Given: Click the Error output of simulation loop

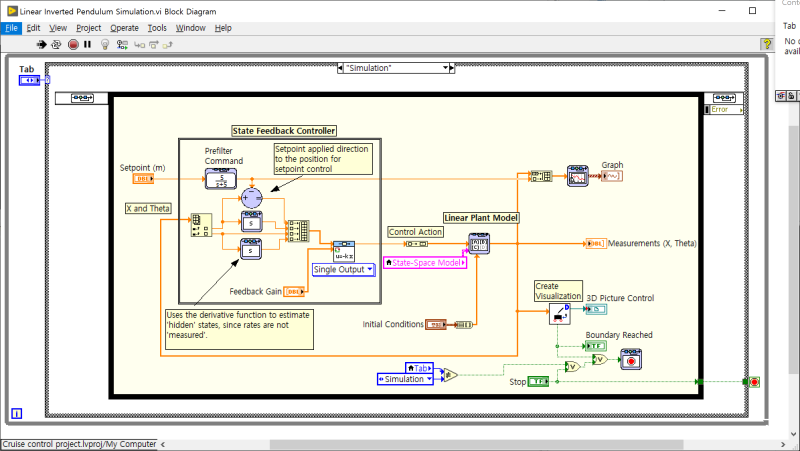Looking at the screenshot, I should coord(723,109).
